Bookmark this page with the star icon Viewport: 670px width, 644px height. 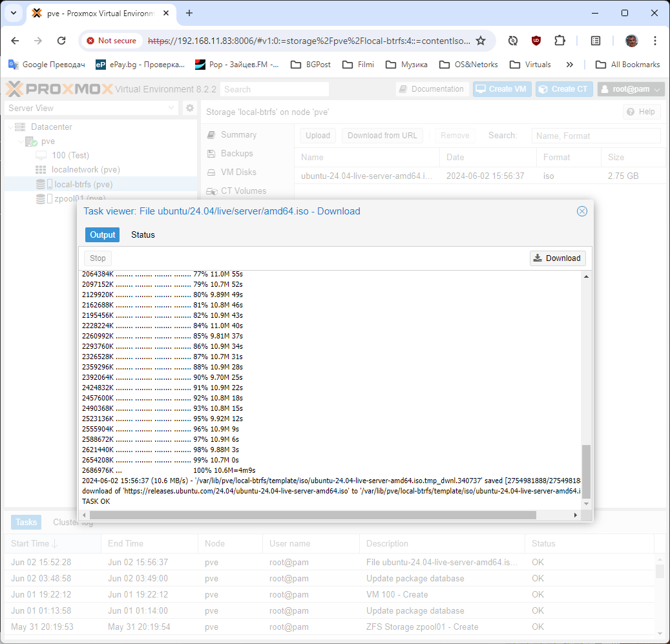[x=481, y=41]
